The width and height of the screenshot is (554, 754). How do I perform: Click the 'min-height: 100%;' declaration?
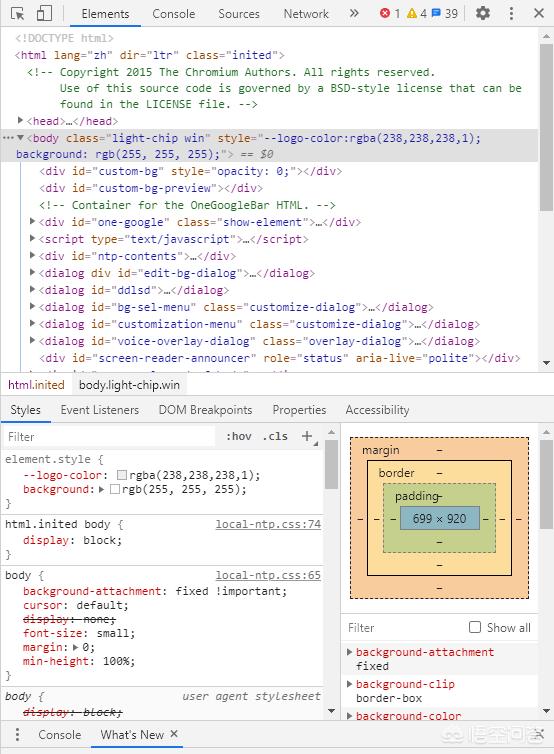tap(79, 661)
